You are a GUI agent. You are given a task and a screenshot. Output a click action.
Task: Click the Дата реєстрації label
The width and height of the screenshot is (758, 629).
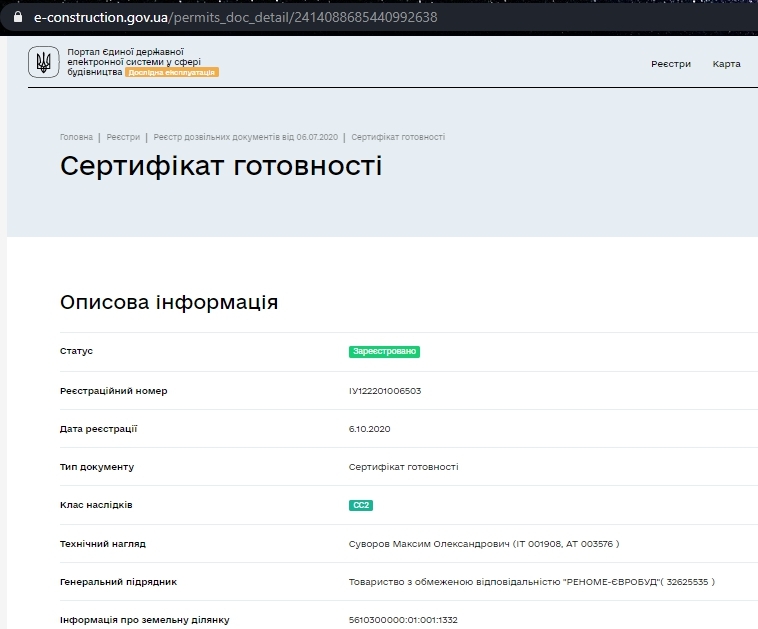click(99, 429)
